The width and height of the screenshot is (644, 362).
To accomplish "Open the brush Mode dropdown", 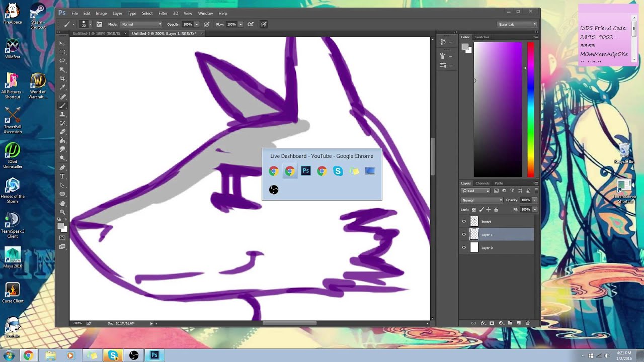I will tap(141, 24).
